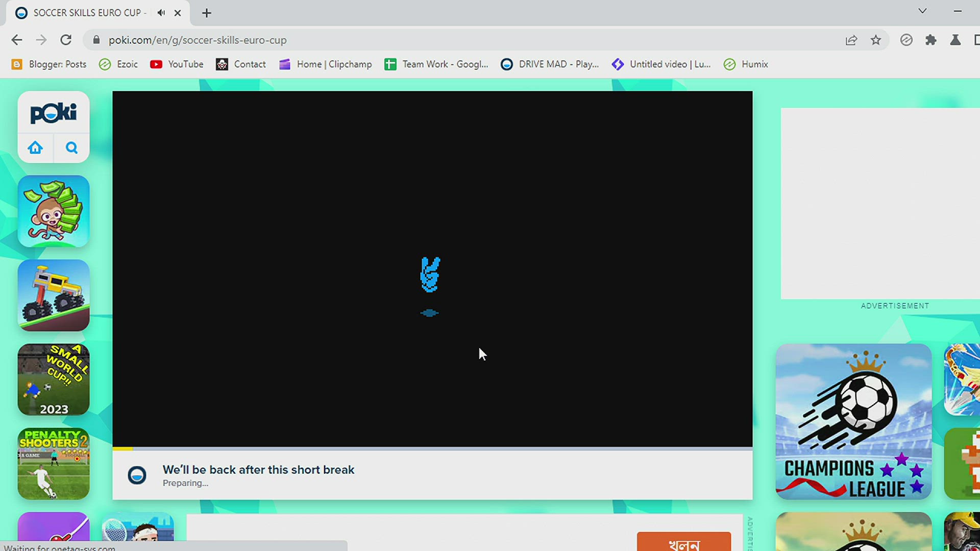
Task: Open the Contact bookmark
Action: coord(241,64)
